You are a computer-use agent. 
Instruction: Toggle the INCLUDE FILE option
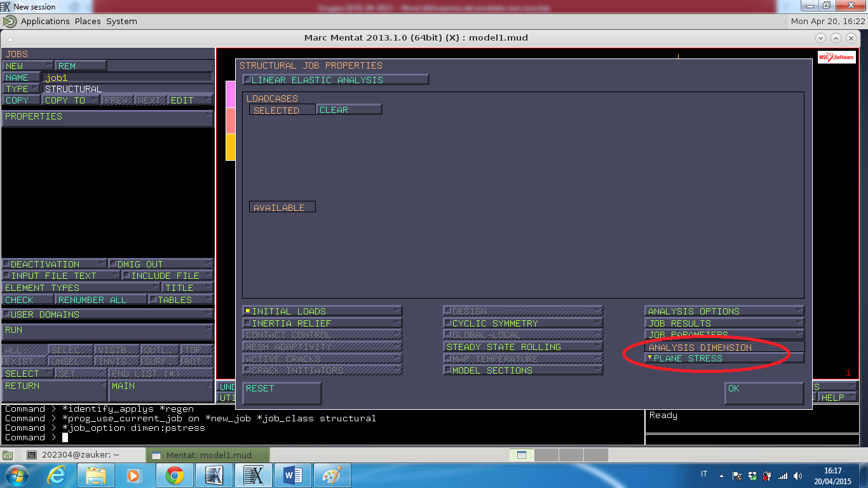point(168,276)
